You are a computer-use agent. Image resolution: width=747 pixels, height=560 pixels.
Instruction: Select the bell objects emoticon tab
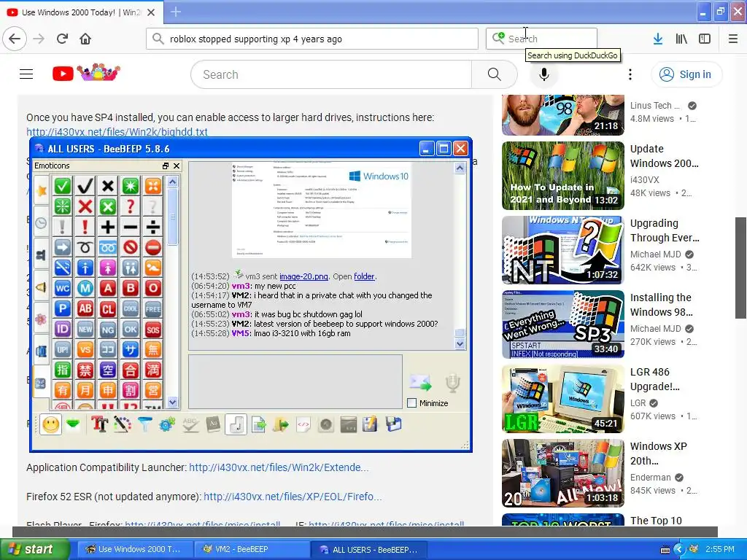click(x=42, y=287)
